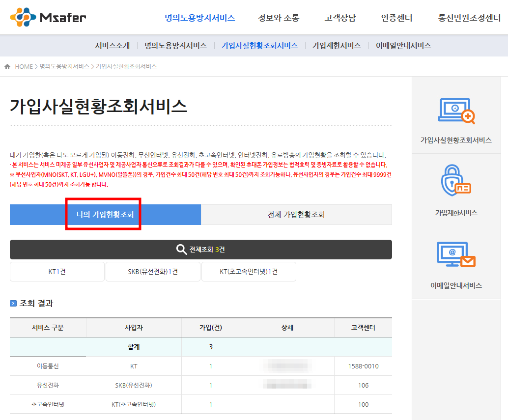Open 가입사실현황조회서비스 sidebar monitor icon
The image size is (508, 420).
coord(456,111)
